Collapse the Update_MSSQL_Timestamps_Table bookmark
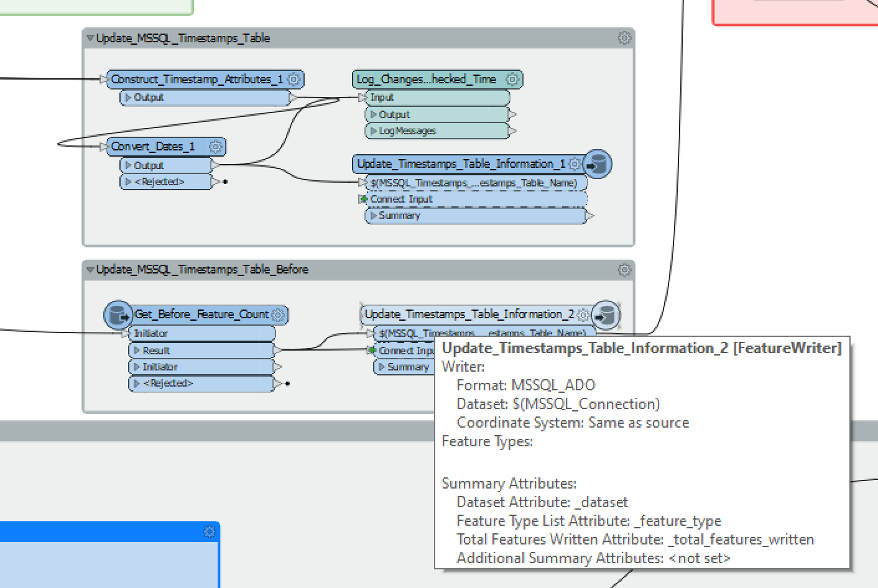The image size is (878, 588). click(90, 38)
